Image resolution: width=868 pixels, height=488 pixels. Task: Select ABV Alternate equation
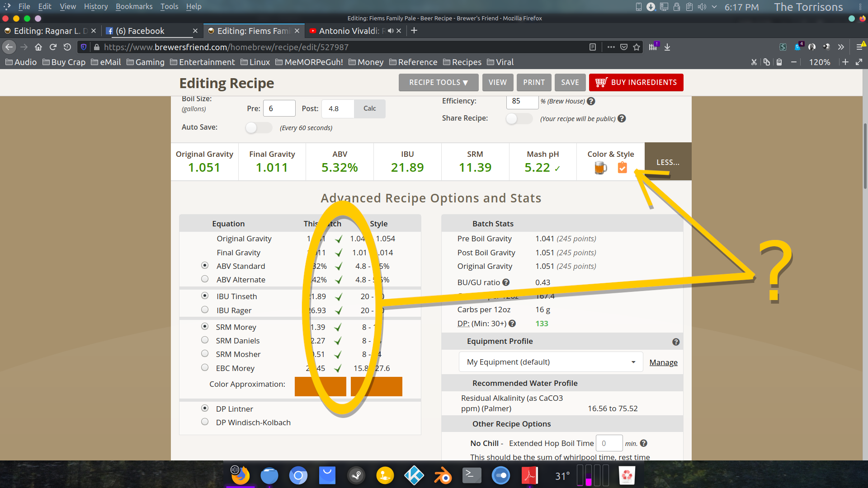(x=205, y=279)
